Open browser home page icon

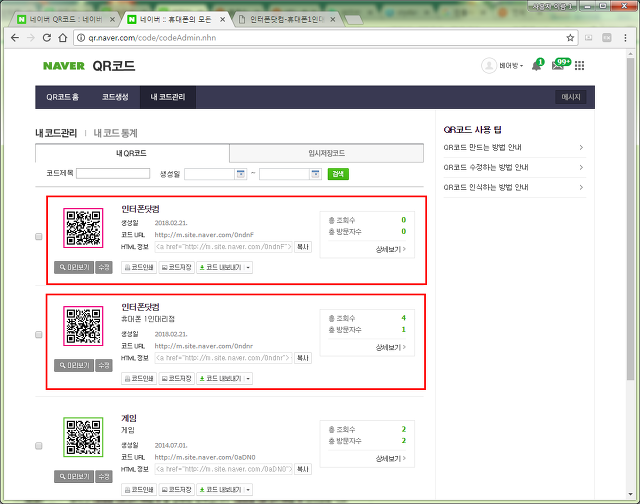point(63,38)
